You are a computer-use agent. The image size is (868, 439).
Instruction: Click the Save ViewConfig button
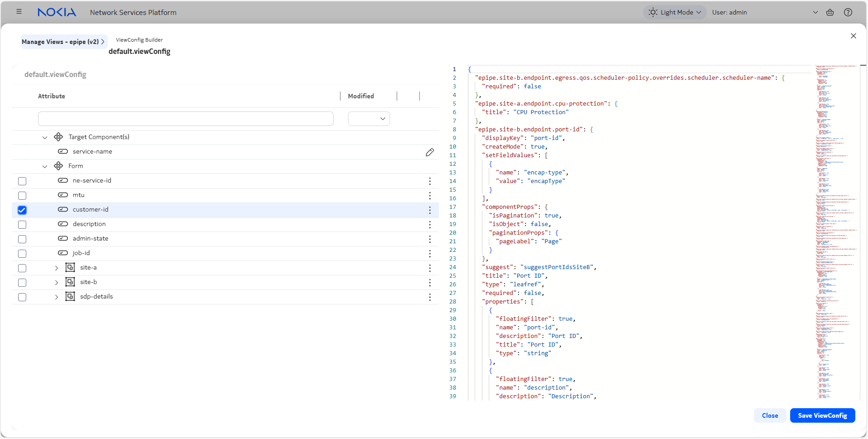(822, 415)
